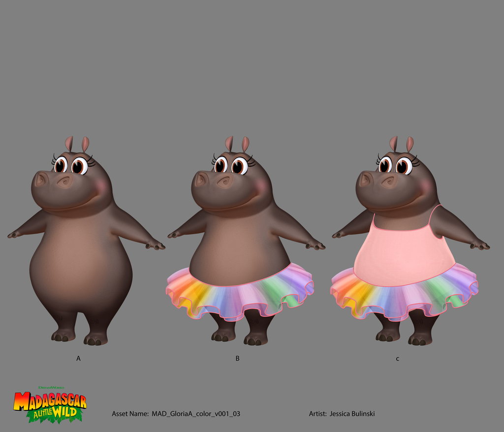The image size is (504, 432).
Task: Click the Madagascar A Little Wild logo
Action: pyautogui.click(x=50, y=404)
